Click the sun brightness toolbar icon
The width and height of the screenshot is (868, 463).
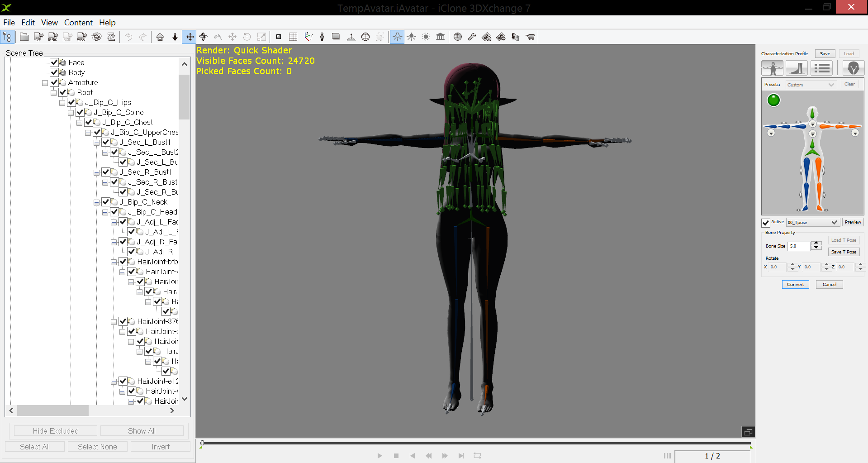coord(426,37)
